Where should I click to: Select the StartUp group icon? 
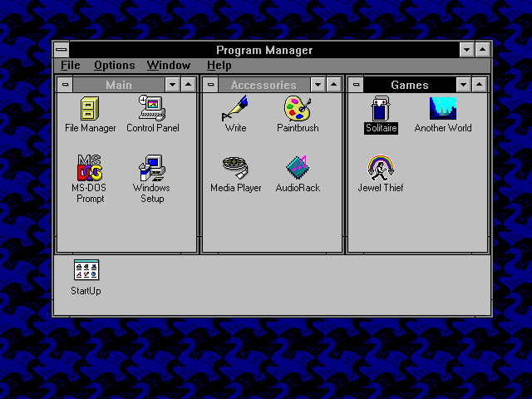click(86, 270)
